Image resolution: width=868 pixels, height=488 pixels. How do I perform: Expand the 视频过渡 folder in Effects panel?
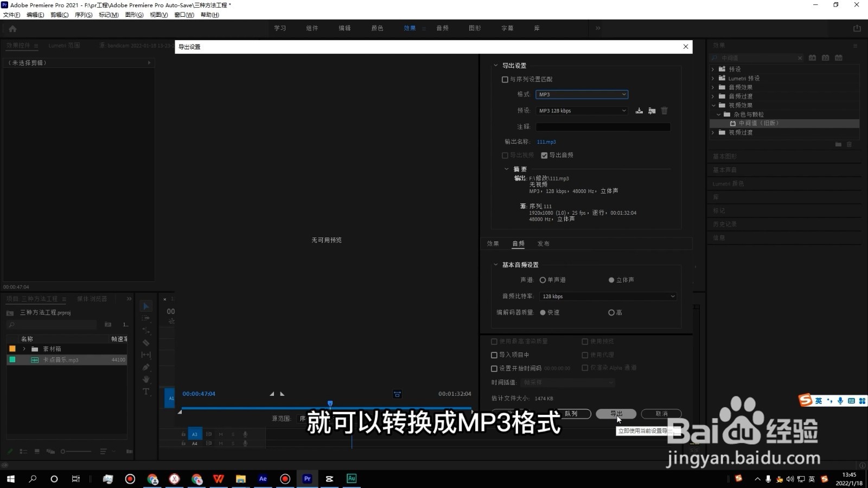pos(713,132)
